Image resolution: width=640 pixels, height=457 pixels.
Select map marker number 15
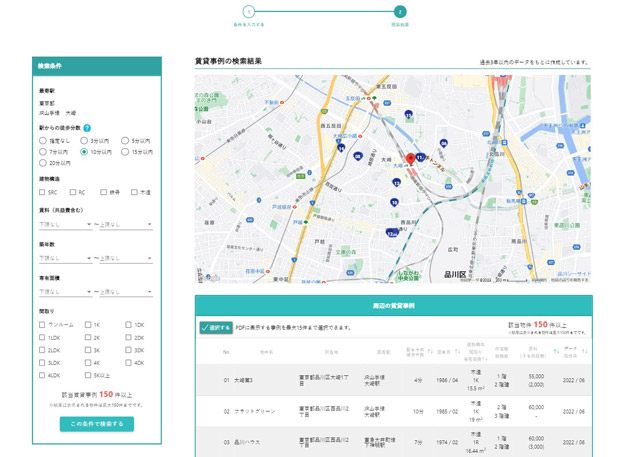click(408, 115)
